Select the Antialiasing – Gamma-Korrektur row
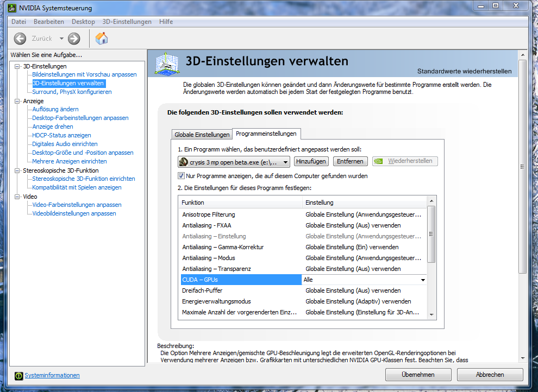This screenshot has width=538, height=392. (x=303, y=247)
